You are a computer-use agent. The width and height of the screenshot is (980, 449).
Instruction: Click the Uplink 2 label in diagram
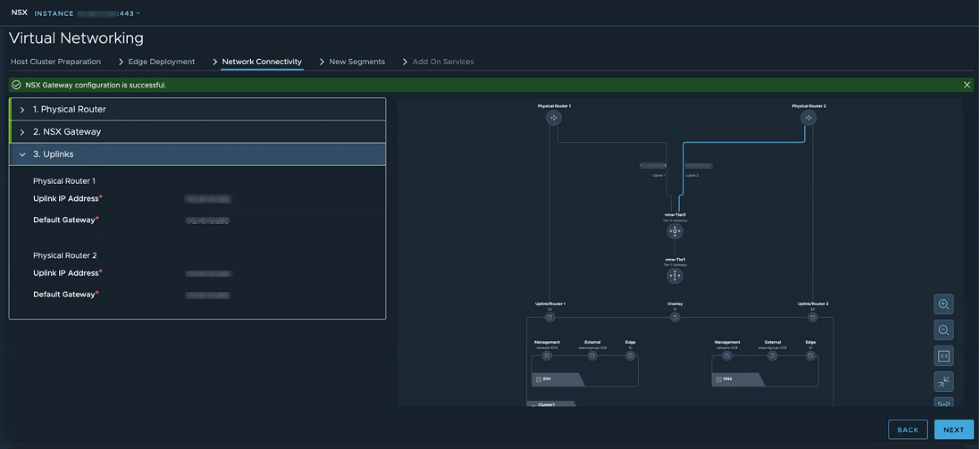tap(692, 175)
